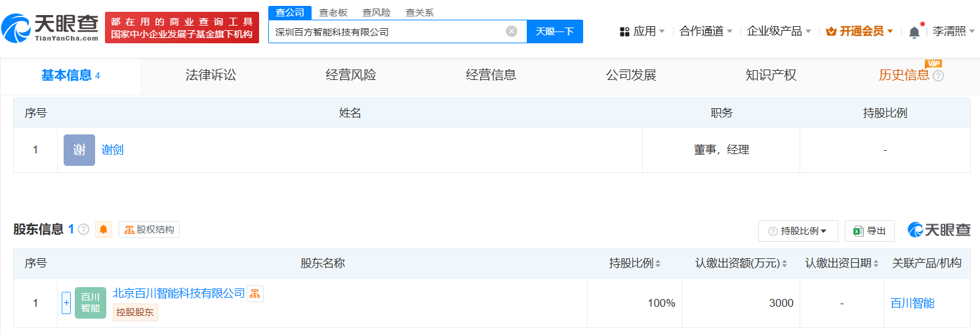Open the 持股比例 dropdown filter

(798, 231)
